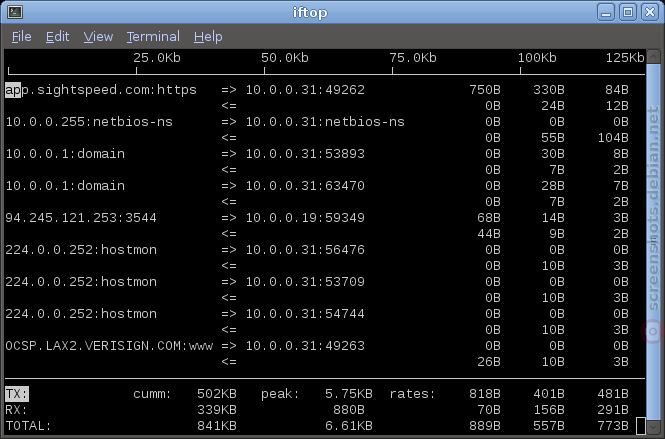Click the 25.0Kb scale label
The height and width of the screenshot is (439, 665).
tap(157, 58)
